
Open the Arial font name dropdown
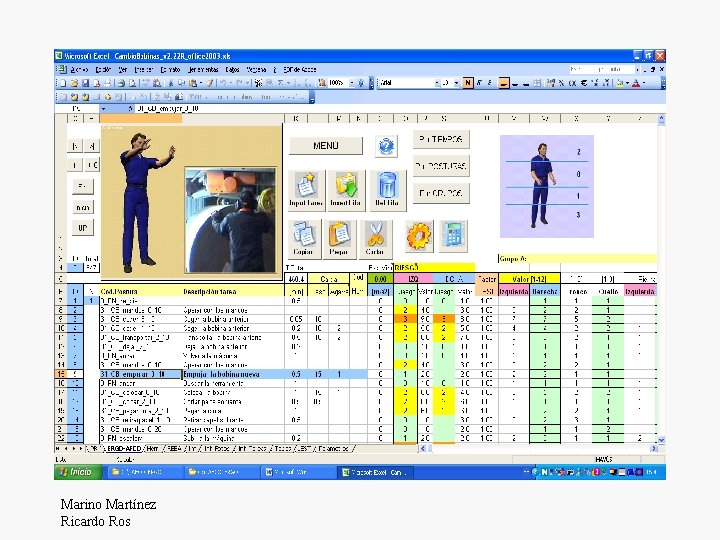(x=437, y=83)
